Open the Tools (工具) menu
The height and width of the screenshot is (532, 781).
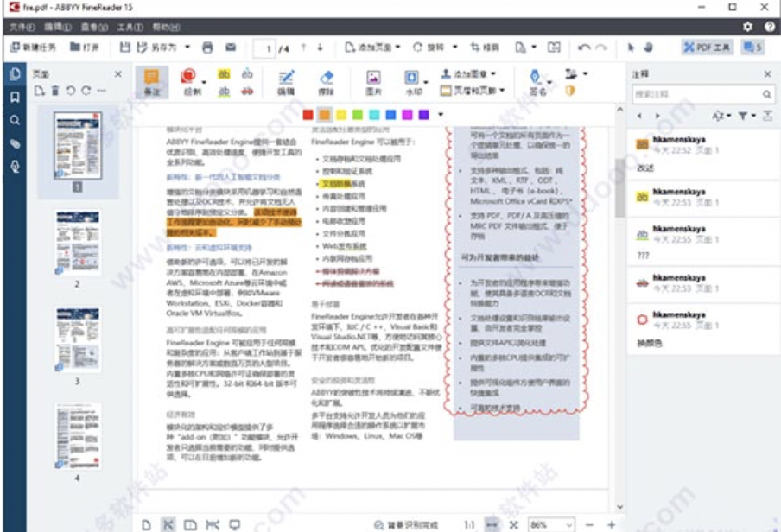pyautogui.click(x=130, y=27)
